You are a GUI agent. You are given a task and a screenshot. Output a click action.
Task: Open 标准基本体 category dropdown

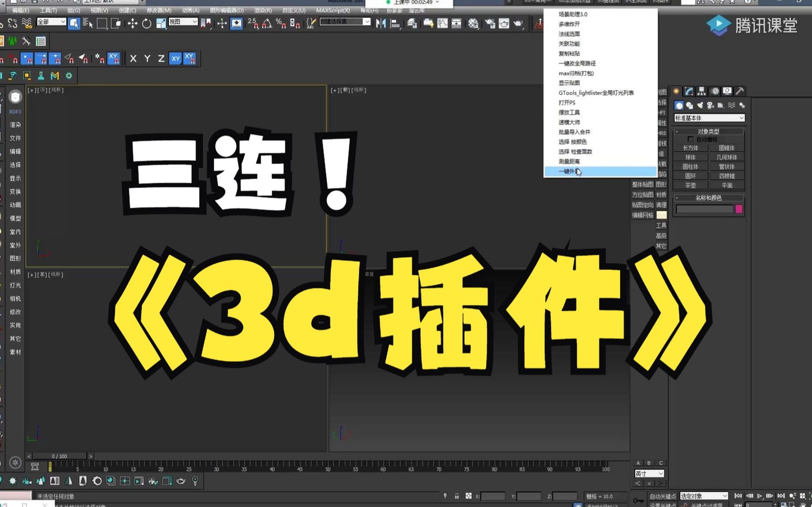pyautogui.click(x=709, y=118)
